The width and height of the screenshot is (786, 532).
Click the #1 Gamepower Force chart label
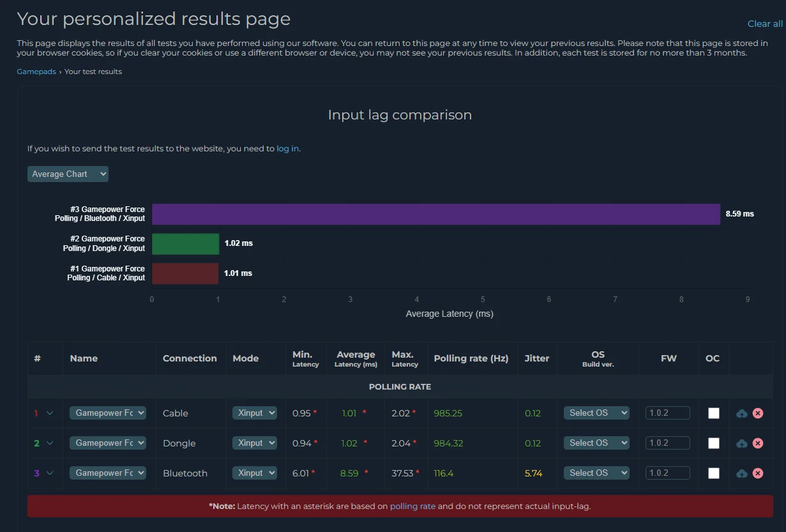(x=107, y=273)
